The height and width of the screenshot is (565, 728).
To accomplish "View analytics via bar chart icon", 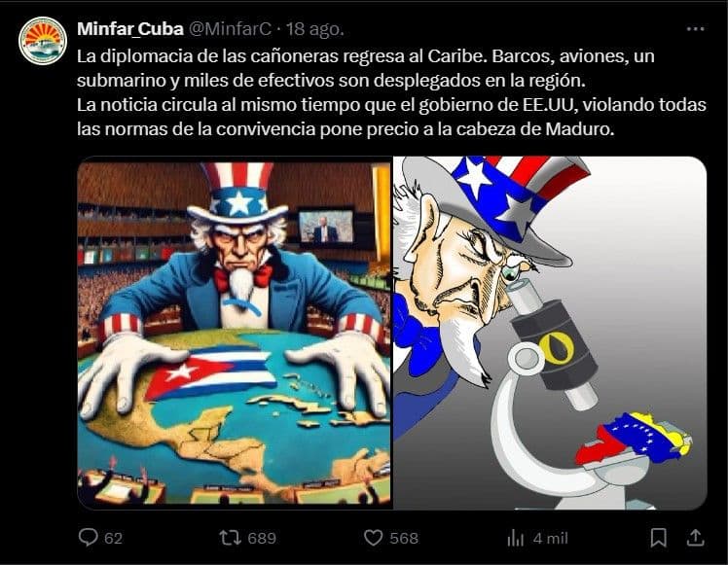I will point(516,538).
